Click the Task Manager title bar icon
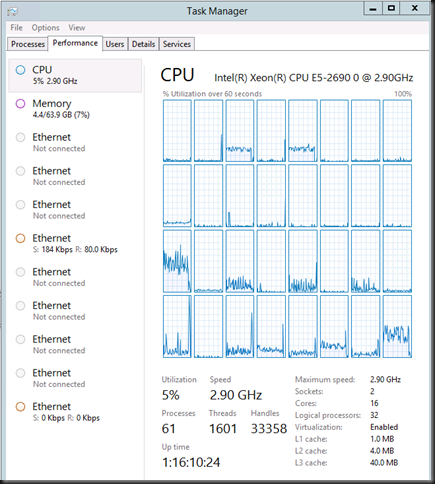The height and width of the screenshot is (484, 435). tap(13, 12)
